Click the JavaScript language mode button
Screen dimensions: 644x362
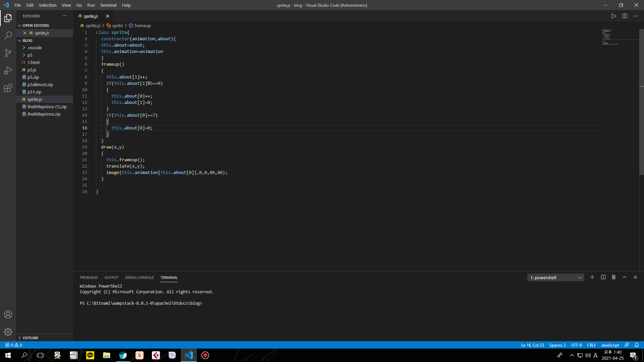[x=610, y=345]
